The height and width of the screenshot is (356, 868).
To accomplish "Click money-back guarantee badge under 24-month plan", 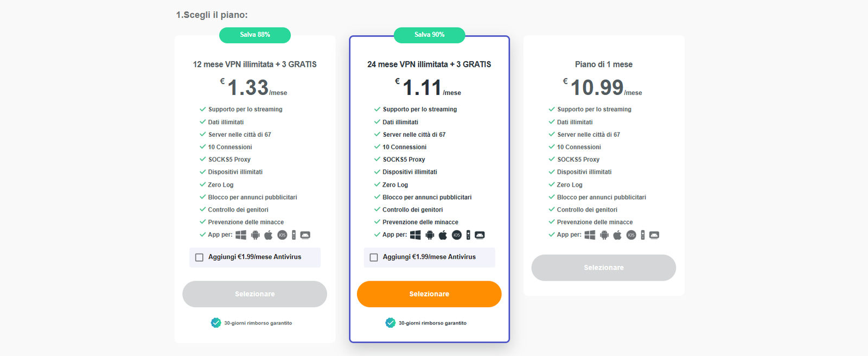I will pos(391,323).
